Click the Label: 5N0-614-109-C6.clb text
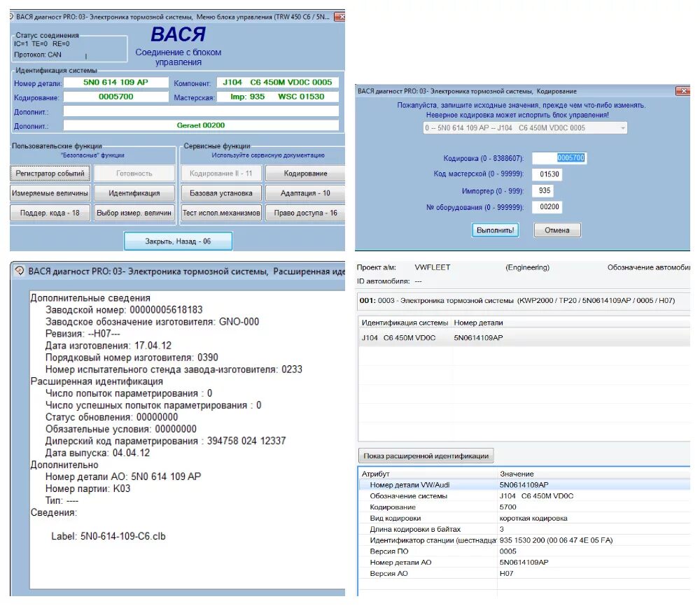Image resolution: width=700 pixels, height=606 pixels. coord(108,537)
